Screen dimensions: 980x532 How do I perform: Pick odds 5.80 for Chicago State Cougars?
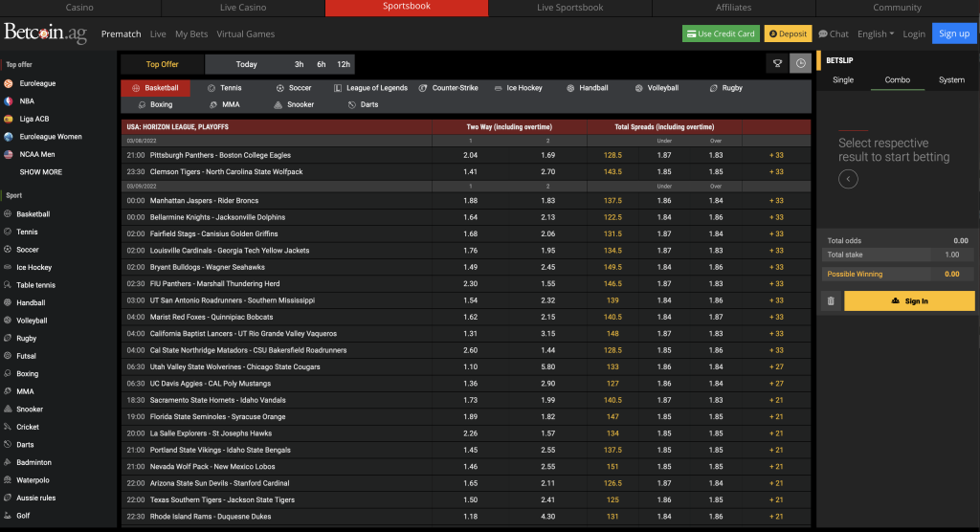[x=548, y=367]
